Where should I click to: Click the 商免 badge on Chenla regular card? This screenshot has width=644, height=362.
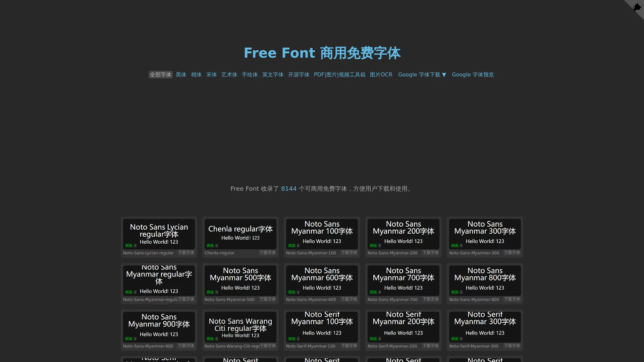tap(210, 245)
